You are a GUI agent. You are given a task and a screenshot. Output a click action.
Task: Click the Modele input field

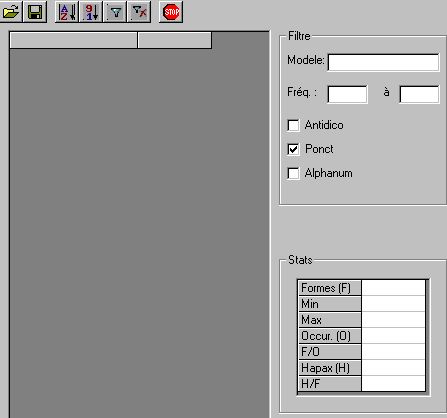pyautogui.click(x=383, y=62)
